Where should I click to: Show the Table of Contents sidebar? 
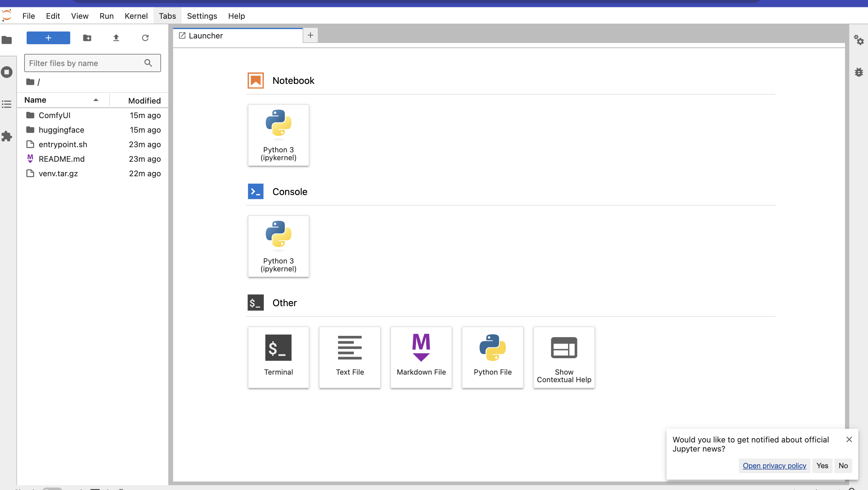point(7,104)
